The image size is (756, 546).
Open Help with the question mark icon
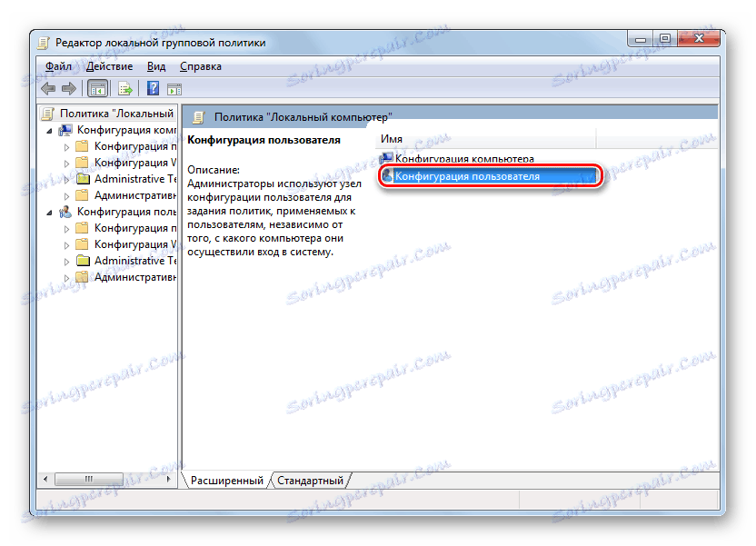tap(153, 89)
